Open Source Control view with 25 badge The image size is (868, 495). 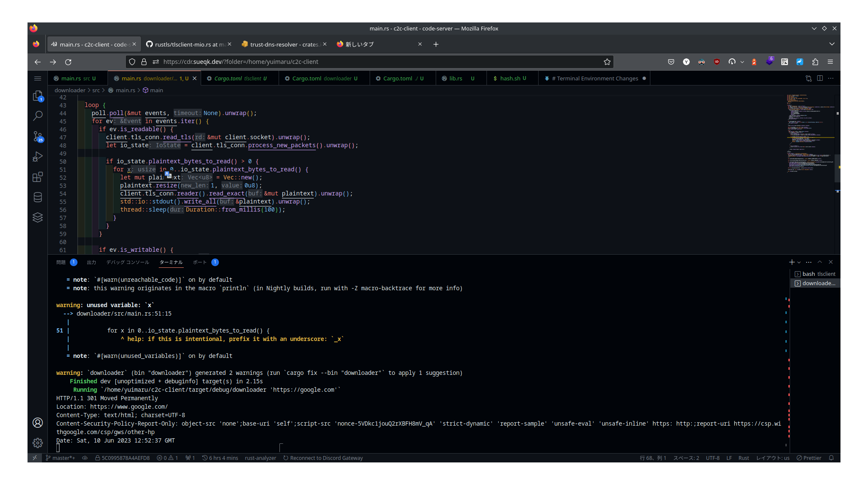tap(38, 136)
